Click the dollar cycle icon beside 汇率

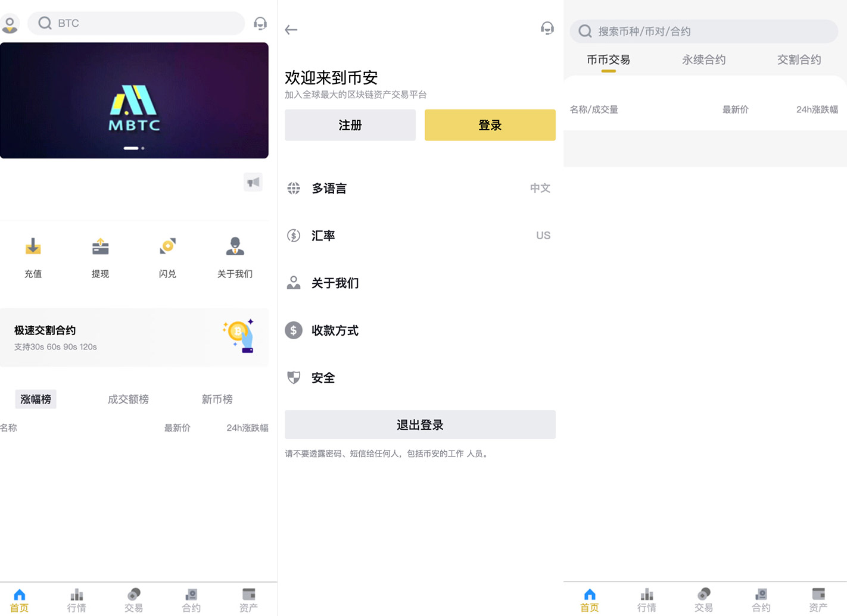click(x=294, y=236)
